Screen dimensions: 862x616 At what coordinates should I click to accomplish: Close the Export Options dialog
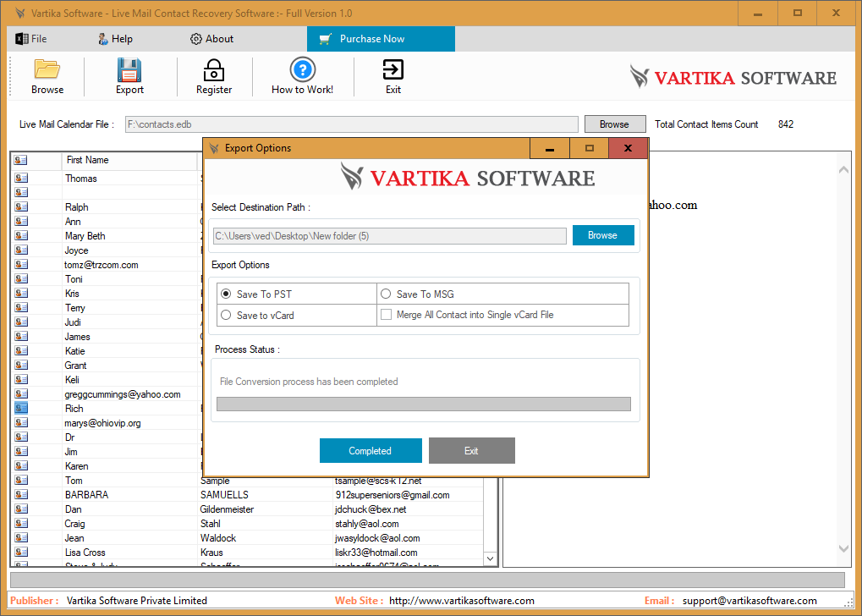(629, 149)
